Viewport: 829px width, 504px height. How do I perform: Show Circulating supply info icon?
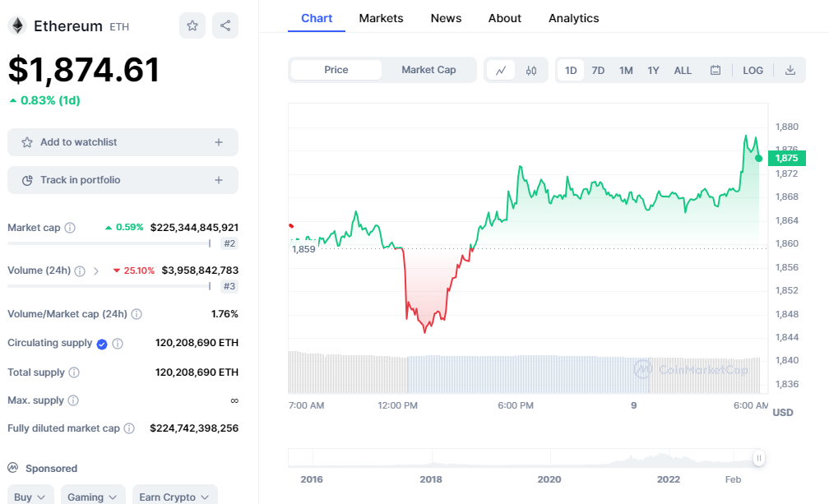click(x=118, y=344)
